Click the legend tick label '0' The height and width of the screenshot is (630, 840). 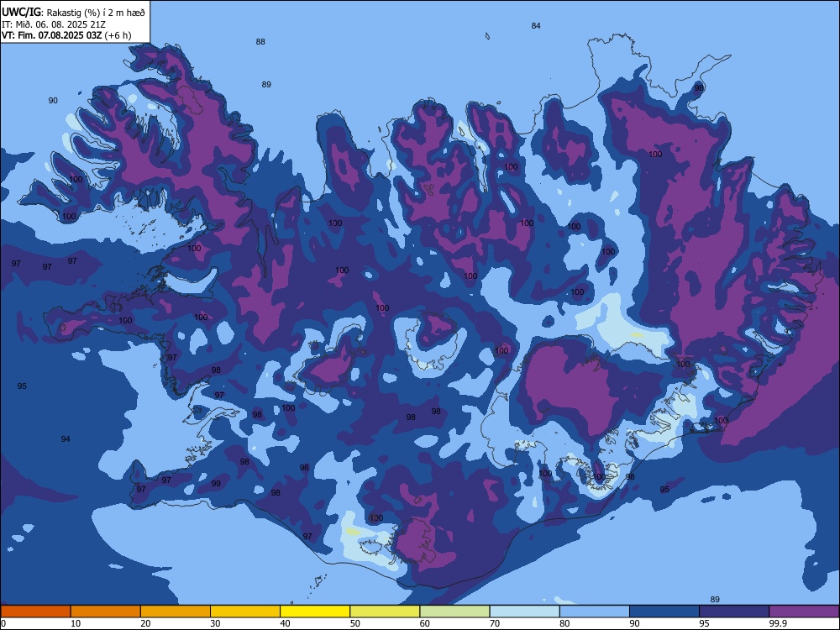click(x=3, y=623)
